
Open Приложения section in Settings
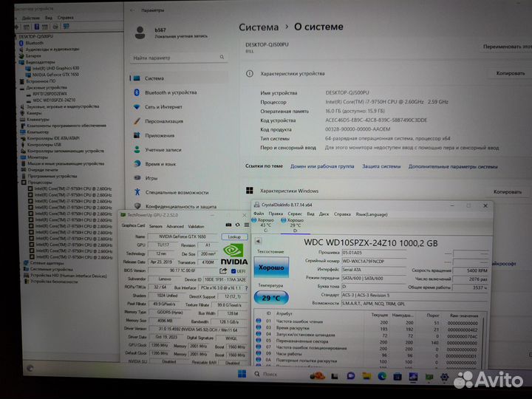159,135
